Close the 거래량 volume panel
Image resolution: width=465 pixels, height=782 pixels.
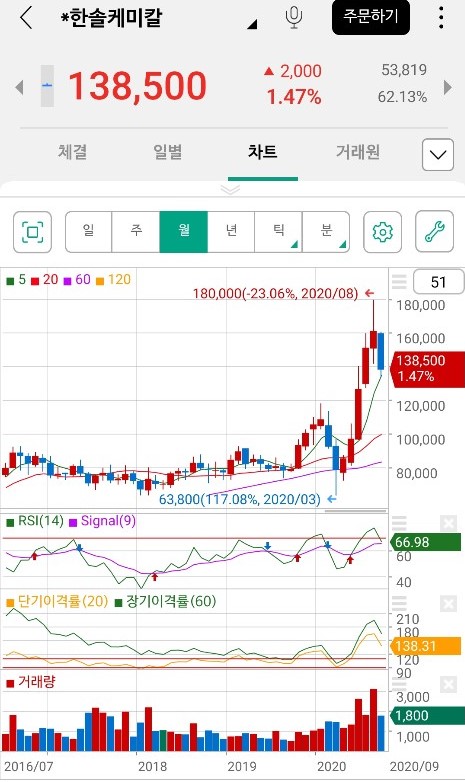point(449,684)
